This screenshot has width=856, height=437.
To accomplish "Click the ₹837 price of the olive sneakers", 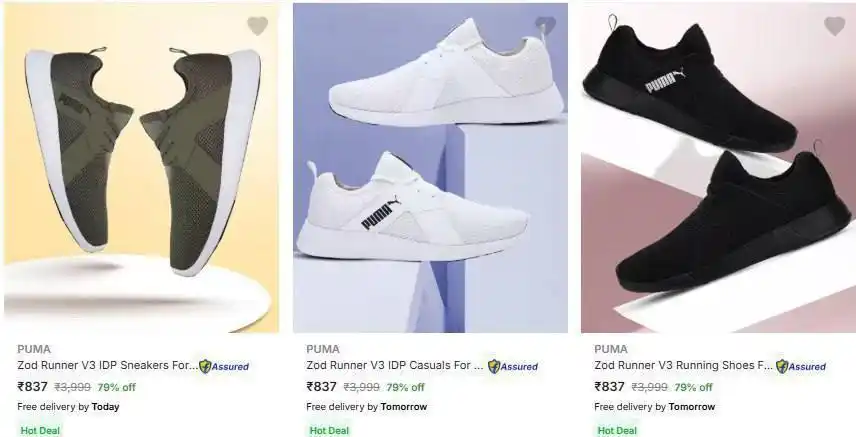I will (33, 387).
